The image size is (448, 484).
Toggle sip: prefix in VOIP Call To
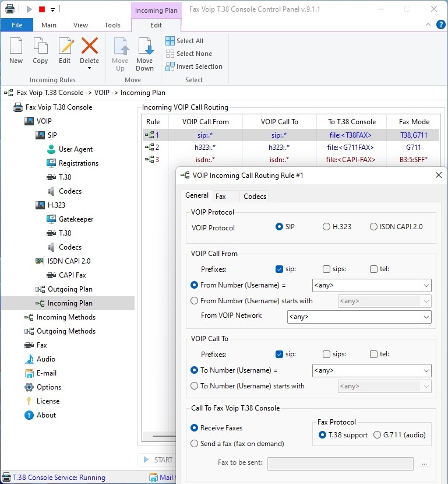tap(280, 354)
